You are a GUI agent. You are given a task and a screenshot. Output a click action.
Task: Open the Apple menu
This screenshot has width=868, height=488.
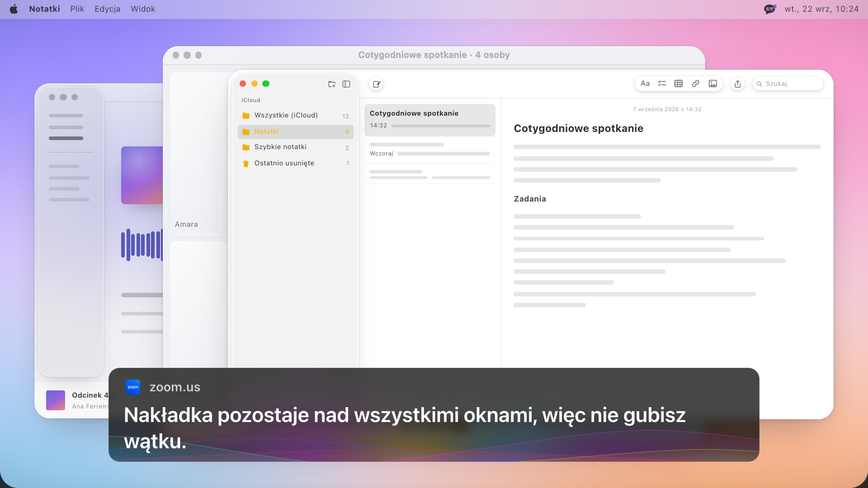14,9
